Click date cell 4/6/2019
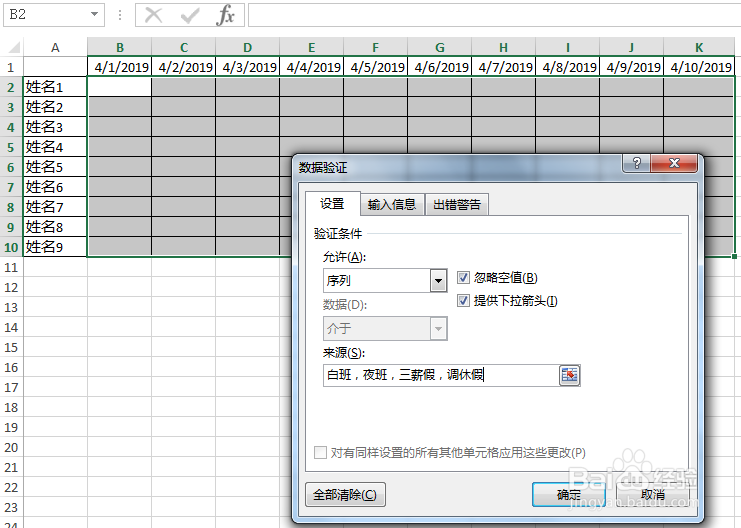The height and width of the screenshot is (528, 741). (440, 67)
